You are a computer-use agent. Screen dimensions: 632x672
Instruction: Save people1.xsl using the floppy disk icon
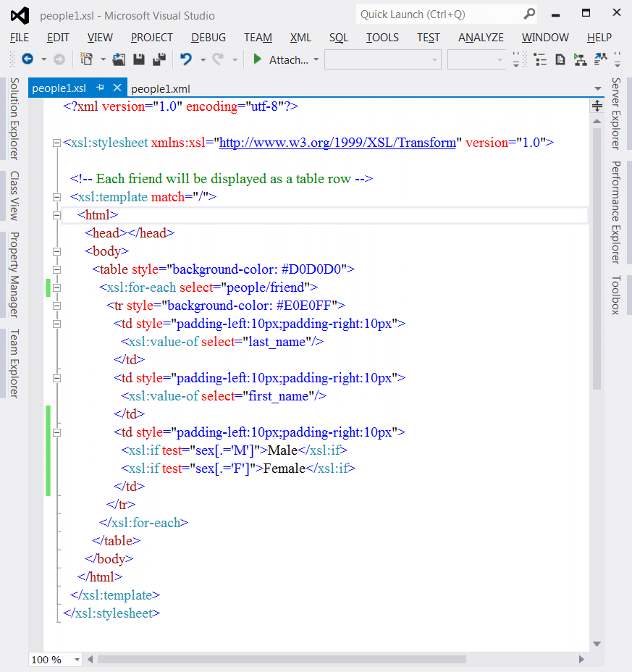(x=139, y=59)
